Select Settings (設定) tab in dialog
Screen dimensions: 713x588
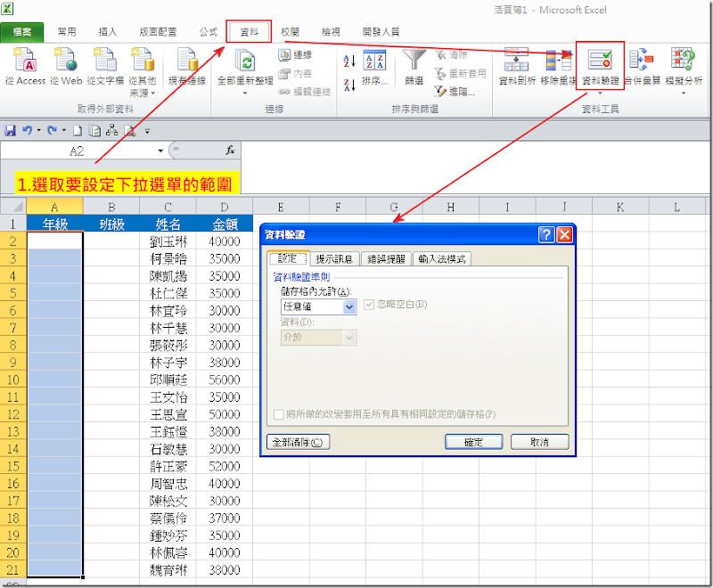[287, 258]
